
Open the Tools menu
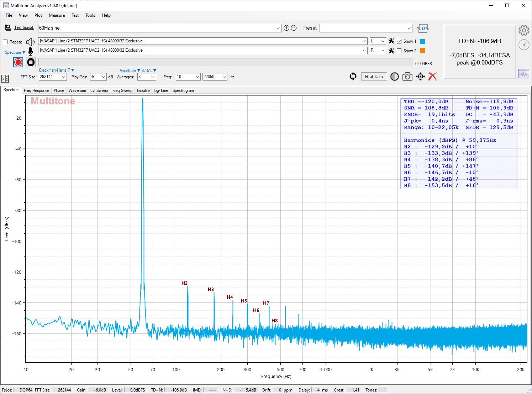tap(90, 15)
